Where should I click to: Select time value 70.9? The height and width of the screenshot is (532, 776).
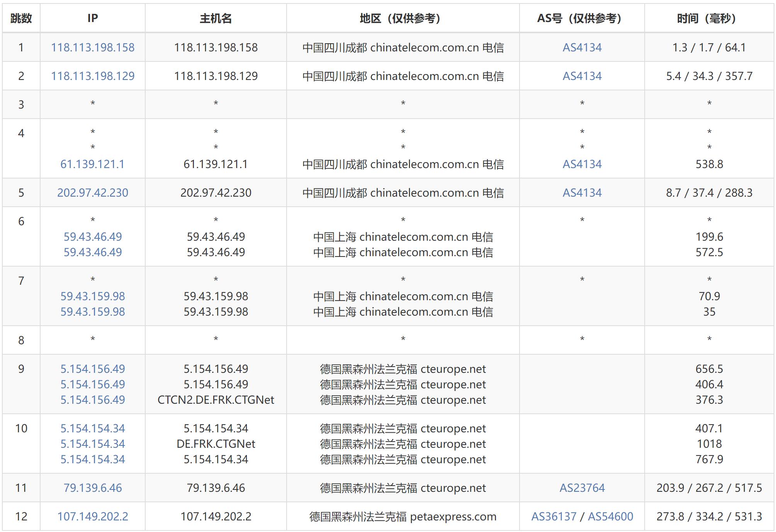pyautogui.click(x=709, y=296)
